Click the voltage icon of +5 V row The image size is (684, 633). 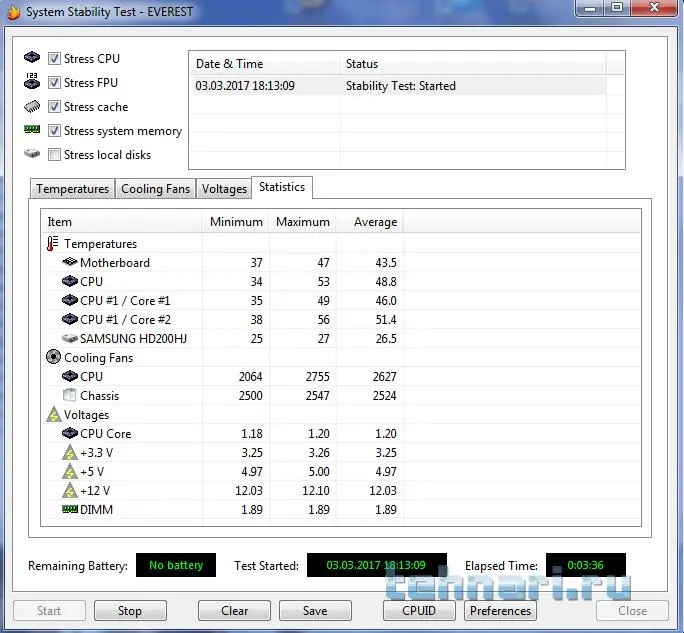coord(70,472)
